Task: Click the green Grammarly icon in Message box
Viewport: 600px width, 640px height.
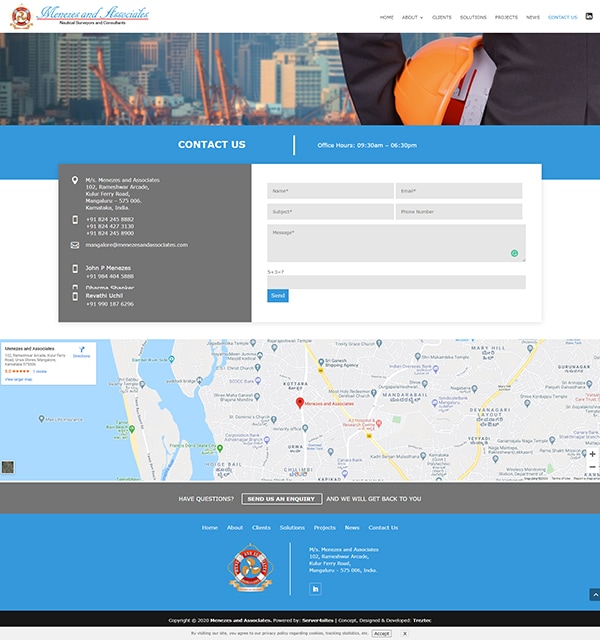Action: 514,253
